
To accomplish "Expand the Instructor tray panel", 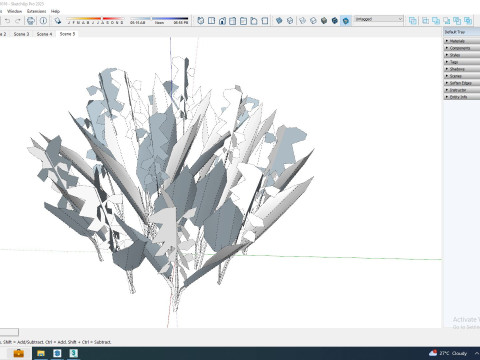I will [462, 90].
